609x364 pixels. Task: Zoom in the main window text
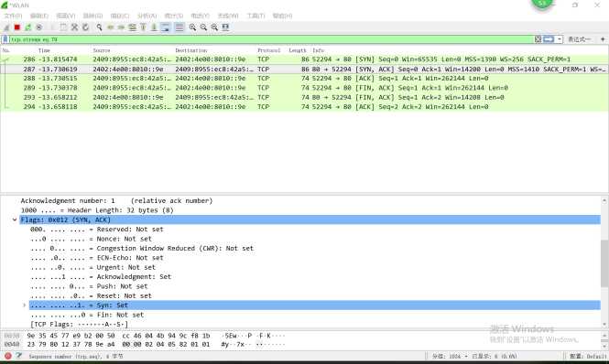[192, 27]
